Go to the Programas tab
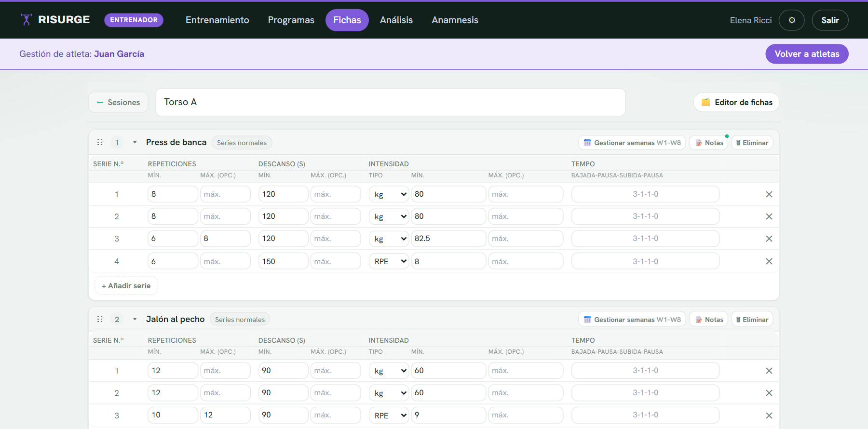 pos(291,20)
